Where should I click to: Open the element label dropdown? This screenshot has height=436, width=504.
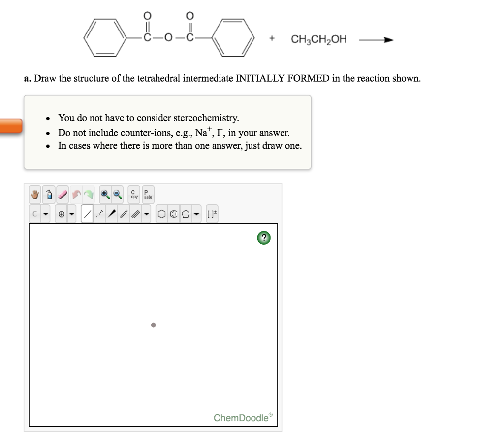[x=46, y=213]
